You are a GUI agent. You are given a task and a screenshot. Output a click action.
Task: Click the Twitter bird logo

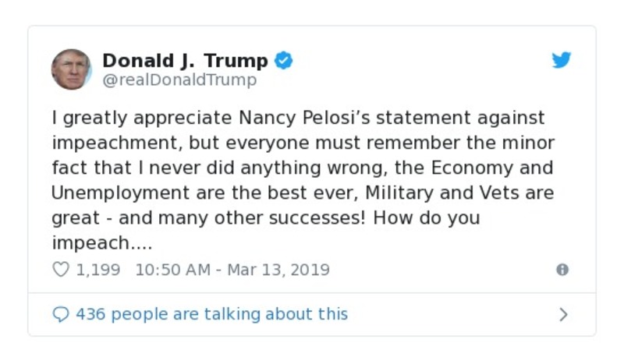562,61
